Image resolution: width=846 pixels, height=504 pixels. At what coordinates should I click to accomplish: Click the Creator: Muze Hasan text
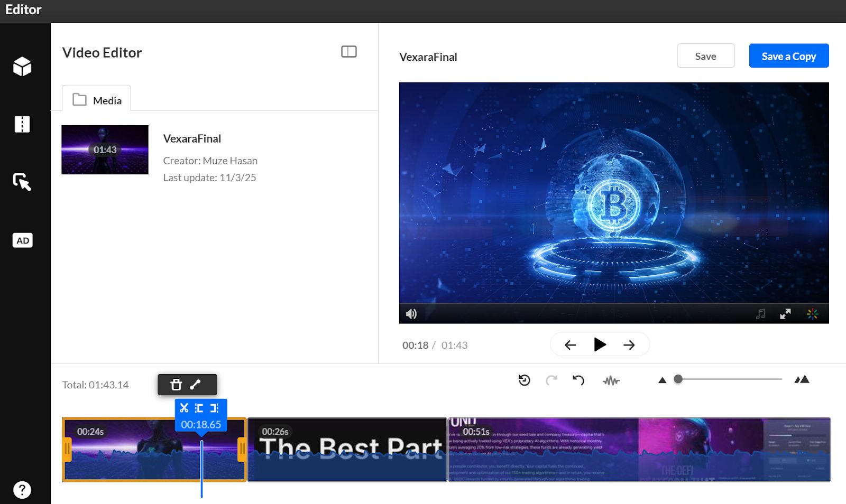click(210, 161)
